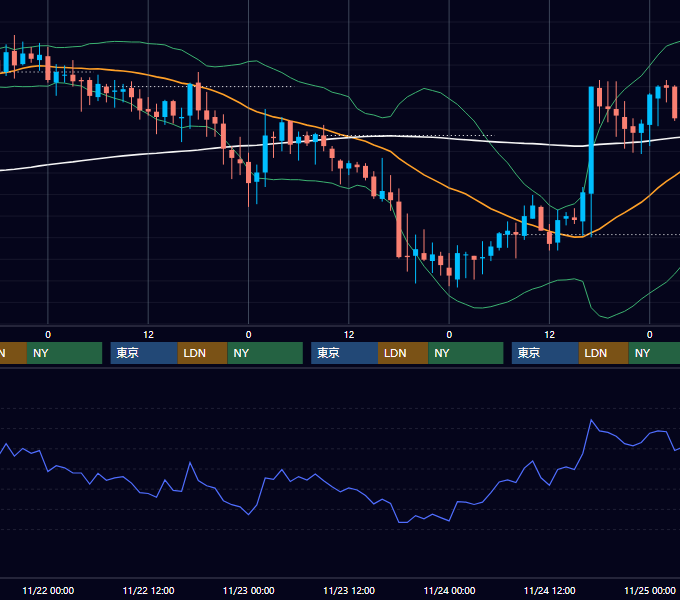Select the NY session block spanning 11/23 00:00
The width and height of the screenshot is (680, 600).
pos(265,353)
